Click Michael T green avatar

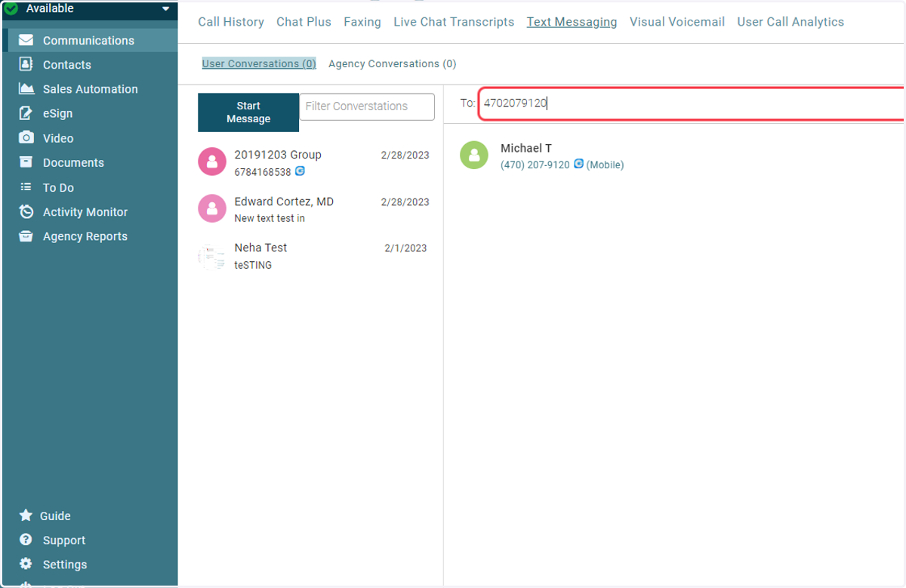pos(474,155)
